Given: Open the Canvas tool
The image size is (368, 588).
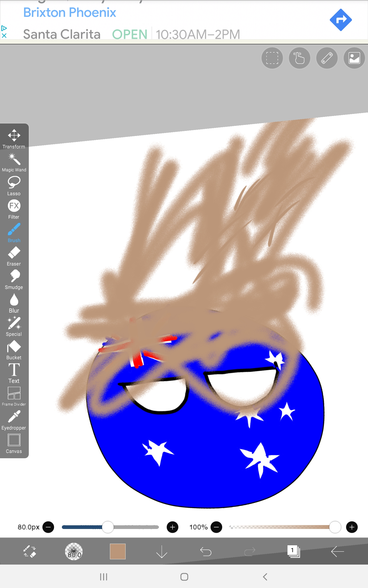Looking at the screenshot, I should point(14,444).
